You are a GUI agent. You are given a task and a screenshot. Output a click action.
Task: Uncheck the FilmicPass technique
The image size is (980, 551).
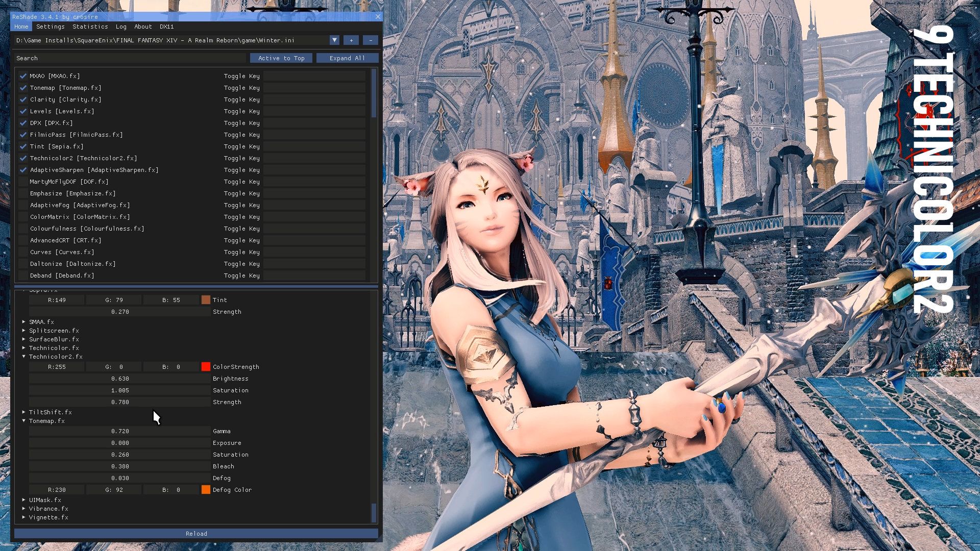point(23,135)
